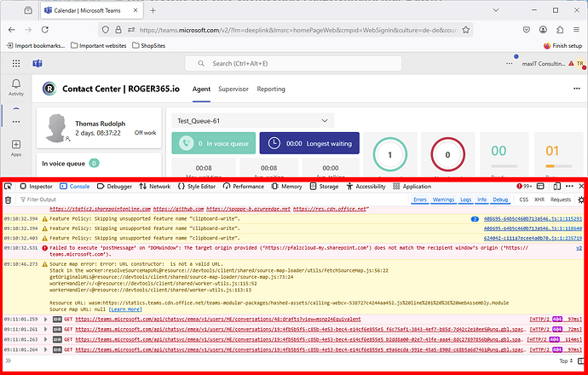Open more apps ellipsis in Teams sidebar
The height and width of the screenshot is (375, 588).
(16, 122)
